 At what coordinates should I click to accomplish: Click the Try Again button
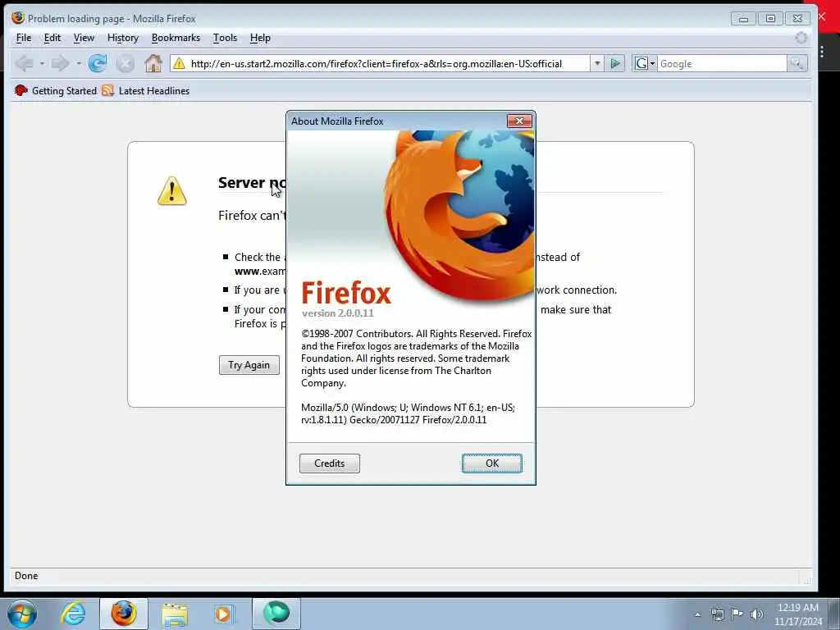pos(249,365)
